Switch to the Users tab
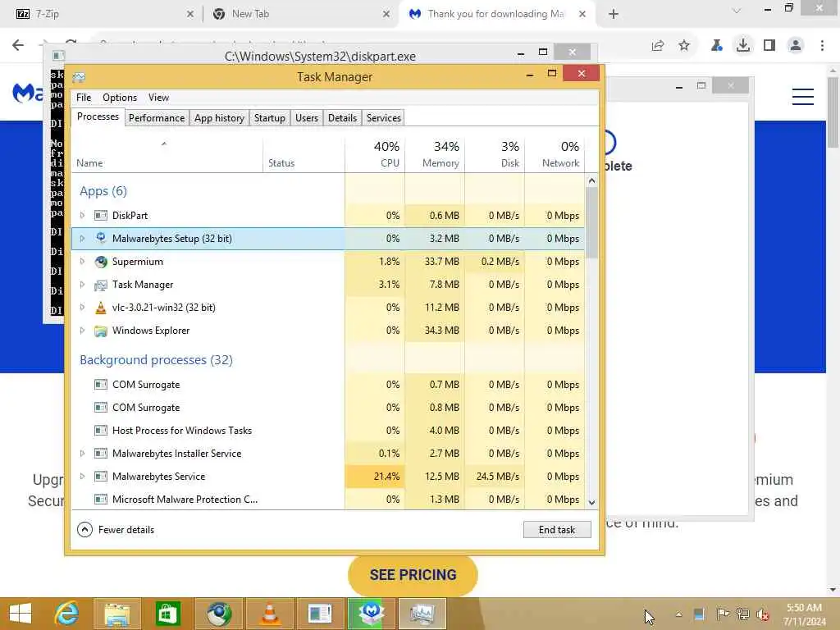The width and height of the screenshot is (840, 630). coord(307,118)
